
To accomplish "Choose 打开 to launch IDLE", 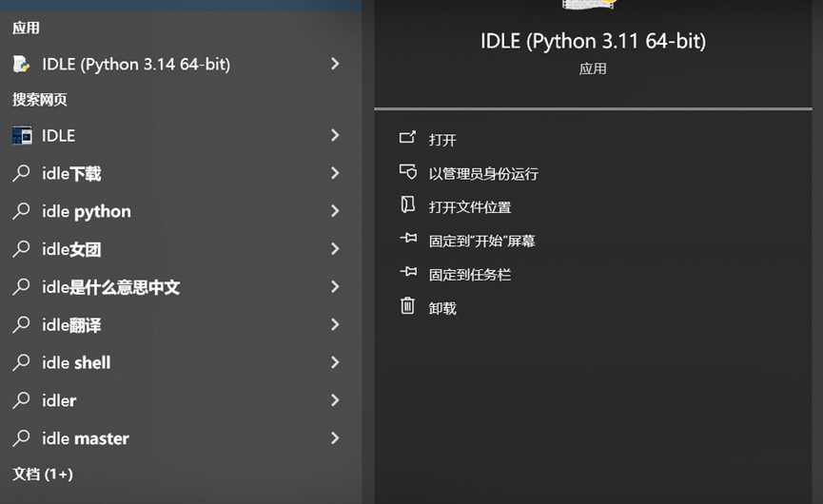I will [x=441, y=140].
